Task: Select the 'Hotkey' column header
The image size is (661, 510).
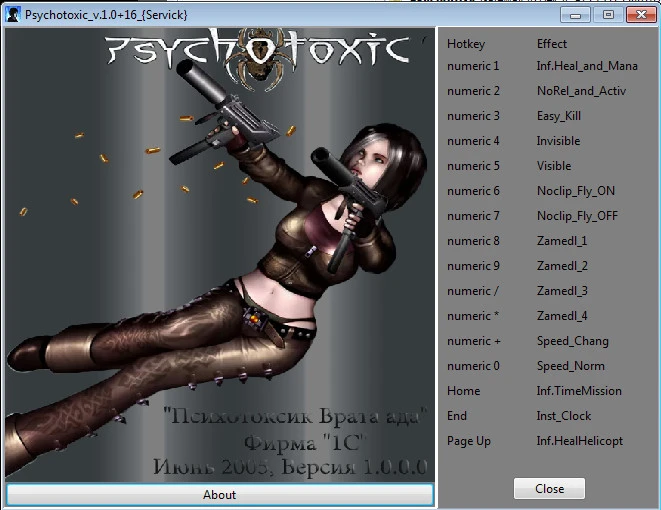Action: [x=466, y=44]
